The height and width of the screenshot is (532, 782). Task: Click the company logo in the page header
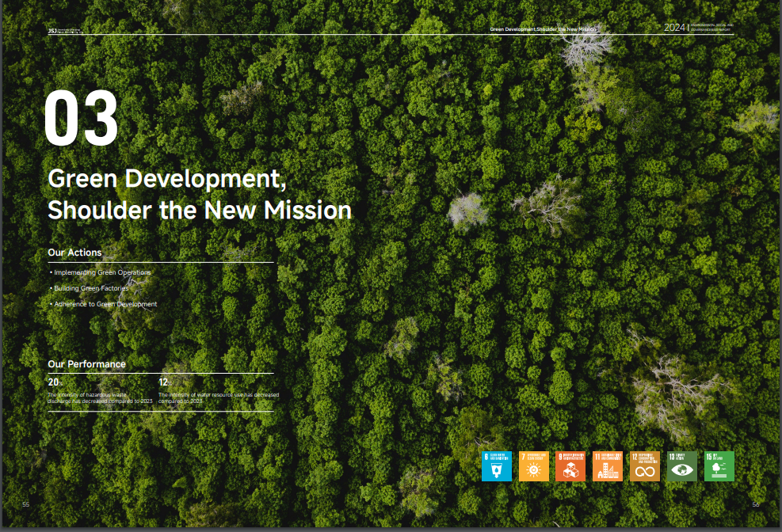pos(65,29)
